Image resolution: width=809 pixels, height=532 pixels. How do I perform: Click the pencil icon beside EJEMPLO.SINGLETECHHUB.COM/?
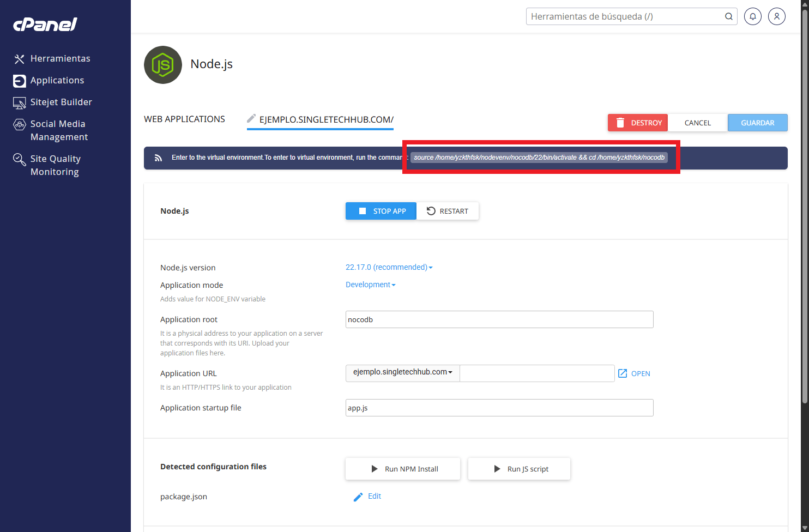click(x=251, y=118)
